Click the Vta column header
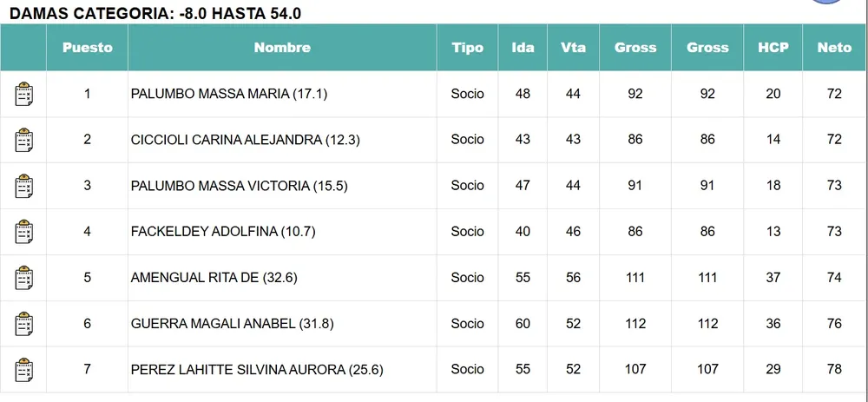This screenshot has width=868, height=402. point(573,48)
